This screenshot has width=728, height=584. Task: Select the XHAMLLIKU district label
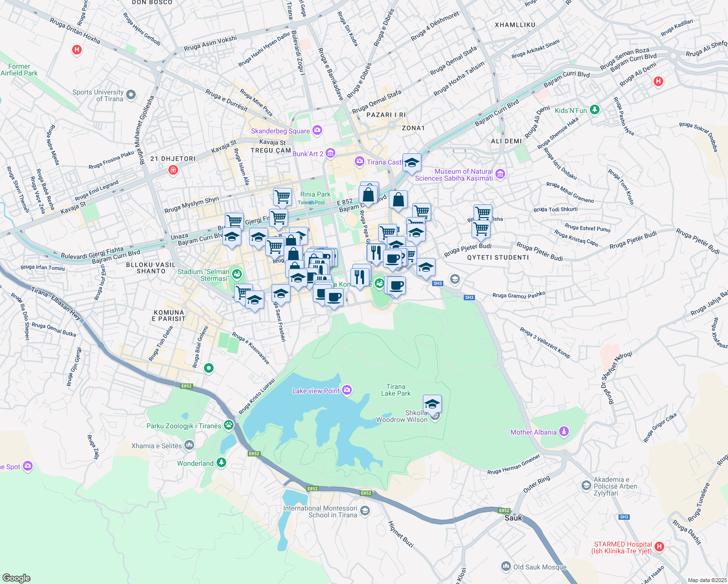click(515, 24)
